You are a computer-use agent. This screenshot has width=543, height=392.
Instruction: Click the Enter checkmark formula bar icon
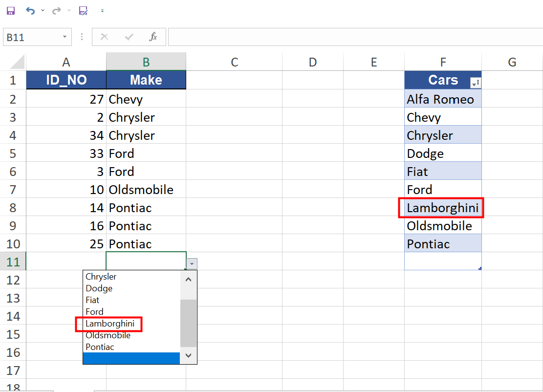tap(129, 37)
